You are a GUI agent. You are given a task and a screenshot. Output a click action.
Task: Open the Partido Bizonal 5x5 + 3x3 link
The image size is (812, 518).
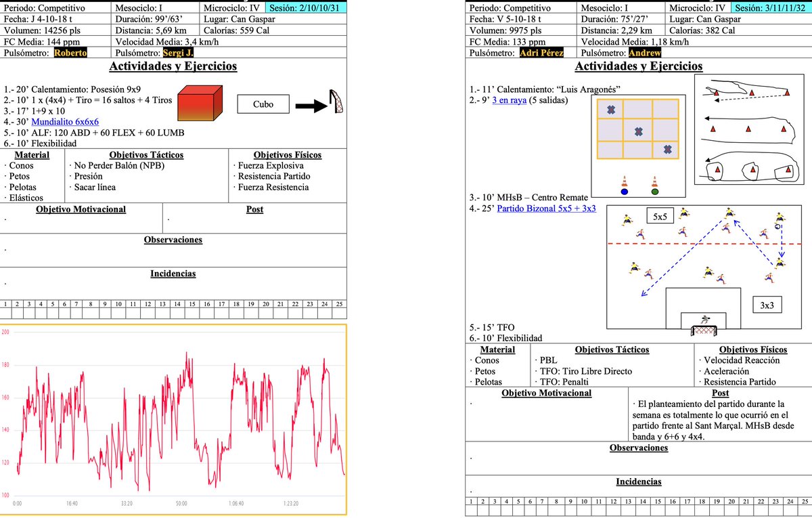click(546, 209)
